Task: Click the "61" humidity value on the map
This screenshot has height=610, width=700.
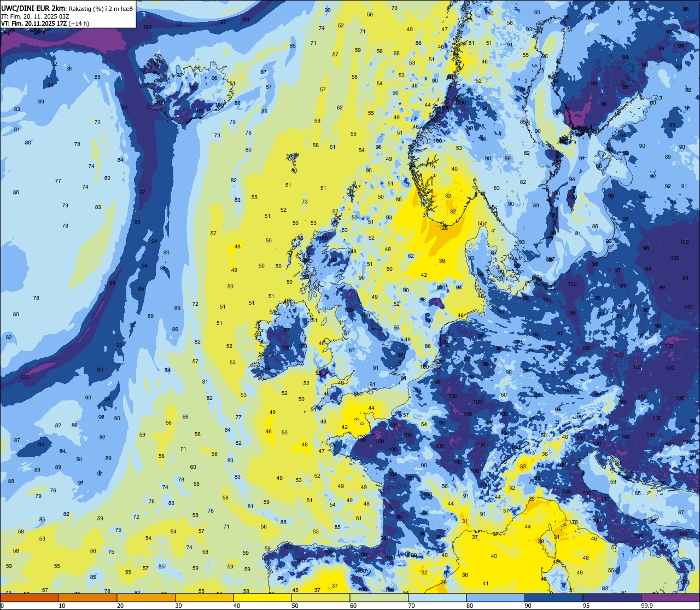Action: [332, 147]
